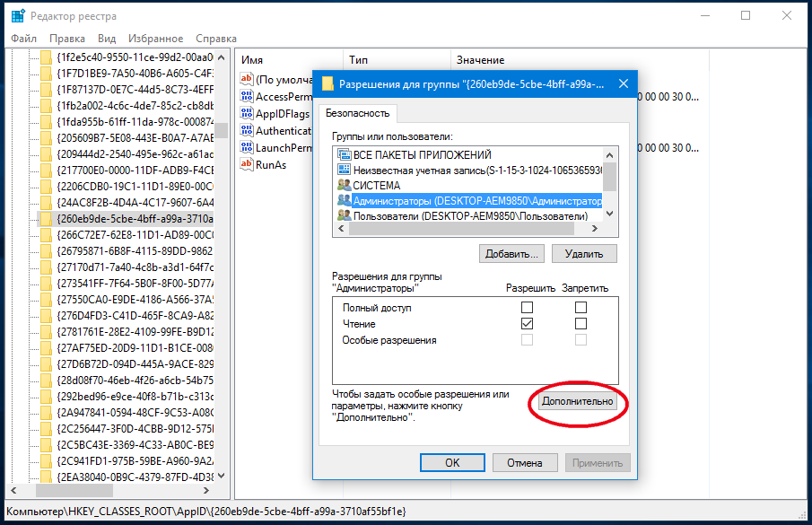The height and width of the screenshot is (525, 812).
Task: Click the Пользователи group icon in list
Action: (x=343, y=215)
